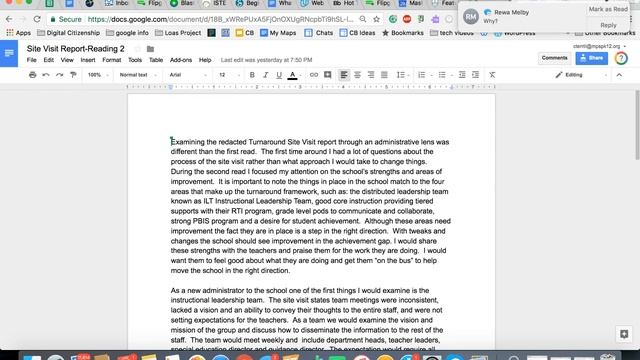Image resolution: width=640 pixels, height=360 pixels.
Task: Click Reply on the Rewa Melby notification
Action: click(608, 25)
